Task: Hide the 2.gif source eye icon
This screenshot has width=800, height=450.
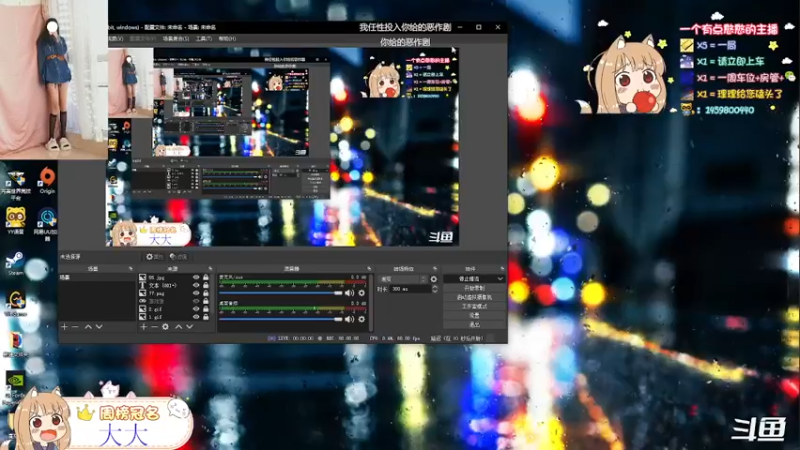Action: [196, 309]
